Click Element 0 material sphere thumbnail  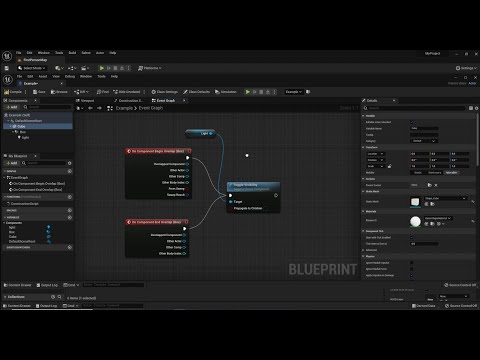click(415, 221)
